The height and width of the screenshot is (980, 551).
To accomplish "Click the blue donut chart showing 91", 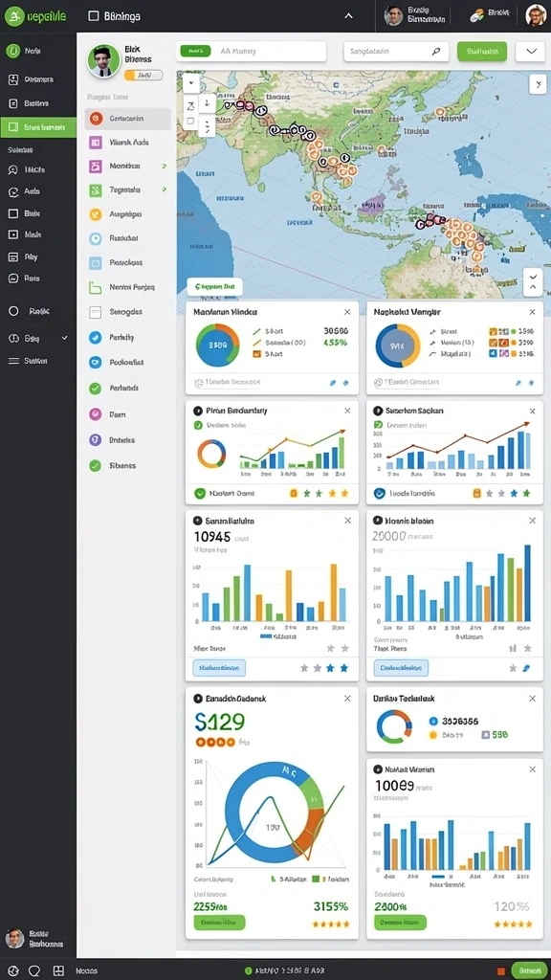I will coord(397,345).
